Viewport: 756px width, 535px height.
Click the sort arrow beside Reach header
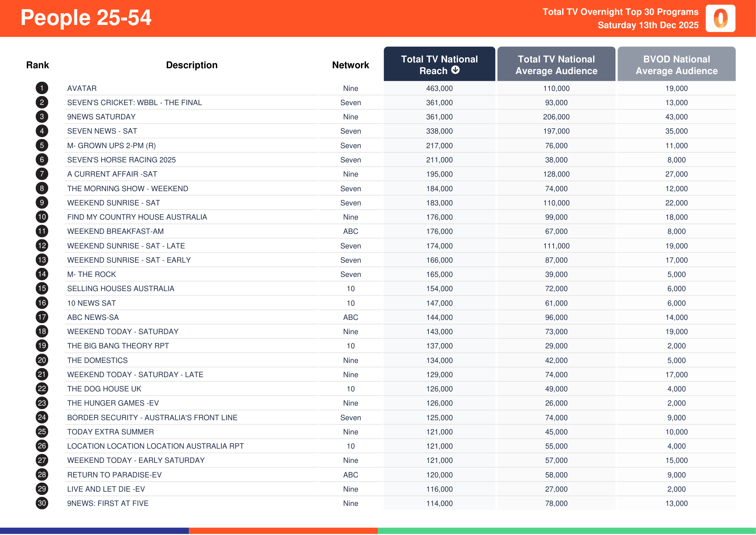455,70
